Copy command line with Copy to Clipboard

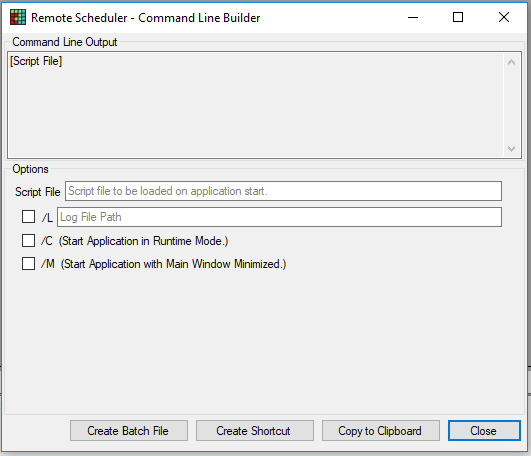click(x=381, y=431)
